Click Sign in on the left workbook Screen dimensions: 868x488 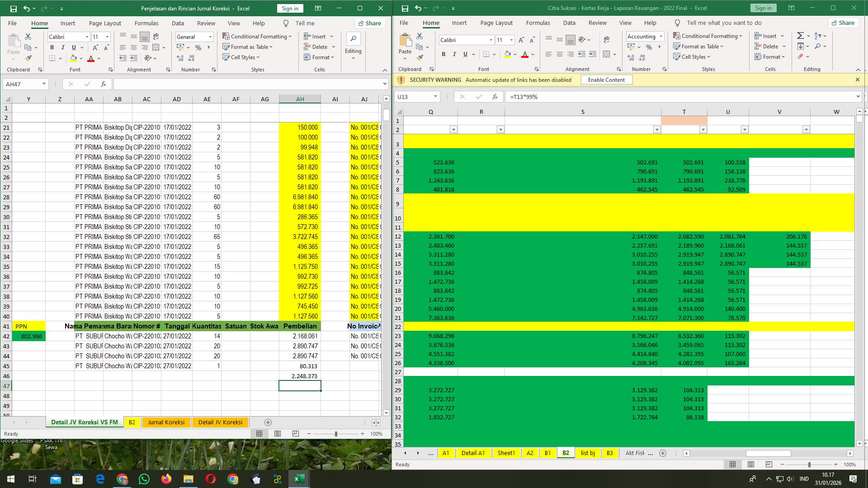point(289,8)
